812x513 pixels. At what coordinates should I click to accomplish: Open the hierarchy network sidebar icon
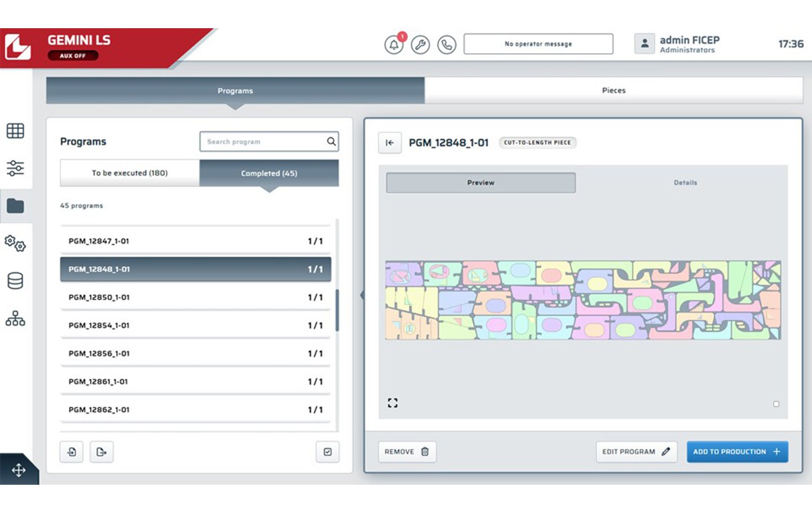[x=15, y=319]
